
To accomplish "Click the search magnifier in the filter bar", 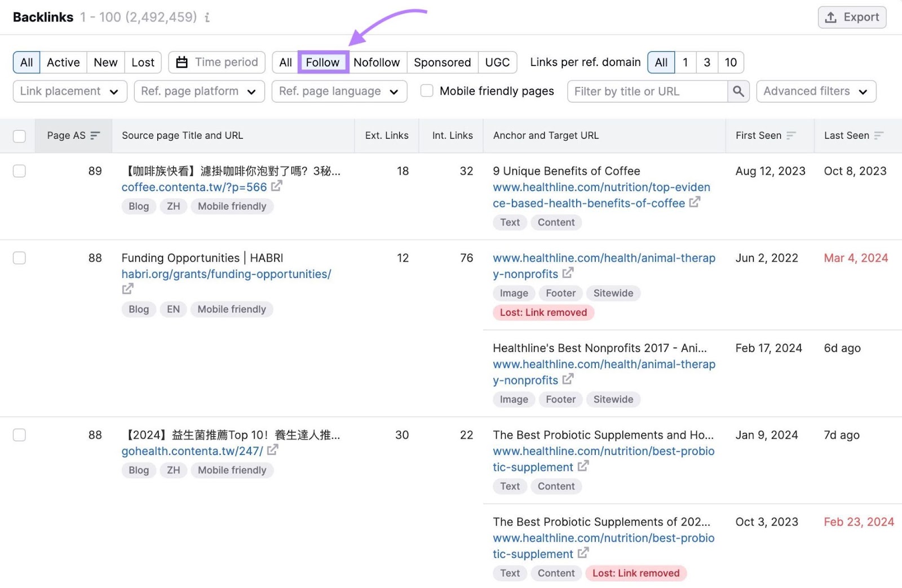I will coord(739,91).
